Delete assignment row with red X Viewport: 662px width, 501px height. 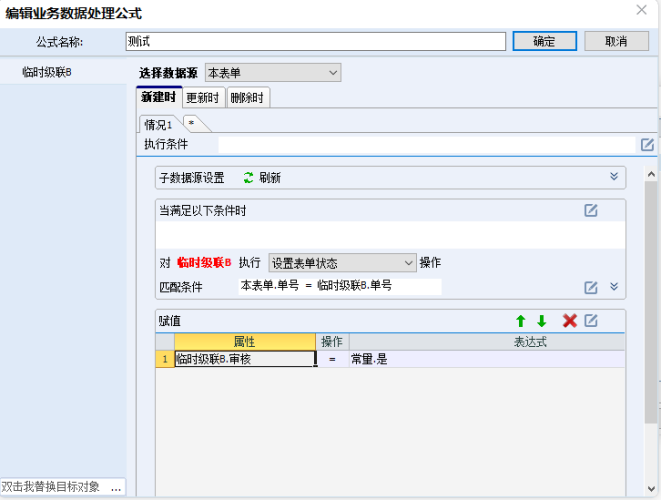[x=570, y=321]
